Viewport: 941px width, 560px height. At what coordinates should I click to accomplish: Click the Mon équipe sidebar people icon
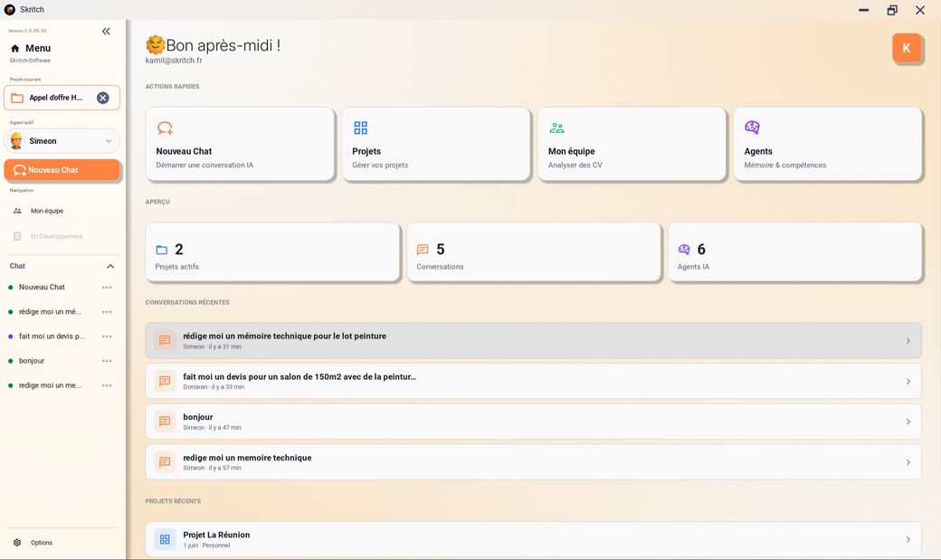(17, 211)
